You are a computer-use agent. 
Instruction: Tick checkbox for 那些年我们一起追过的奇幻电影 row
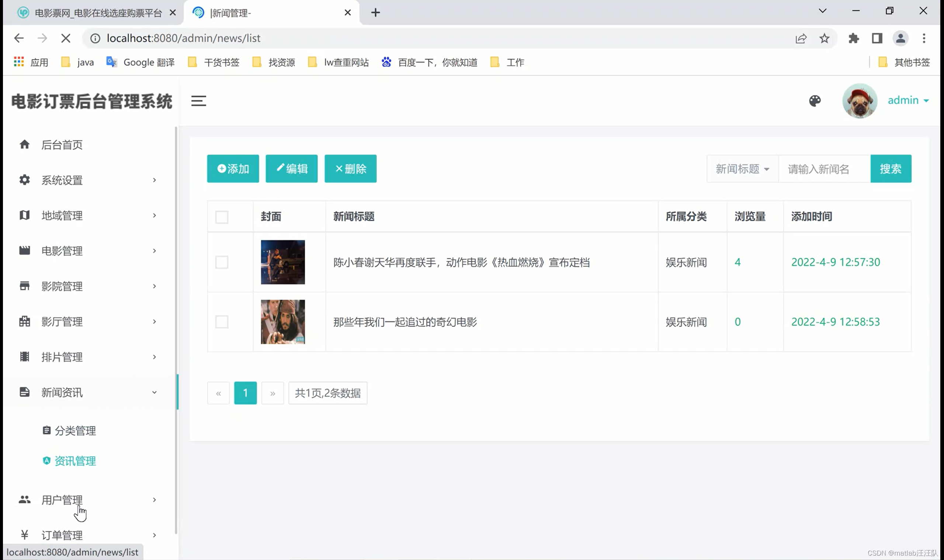point(222,322)
